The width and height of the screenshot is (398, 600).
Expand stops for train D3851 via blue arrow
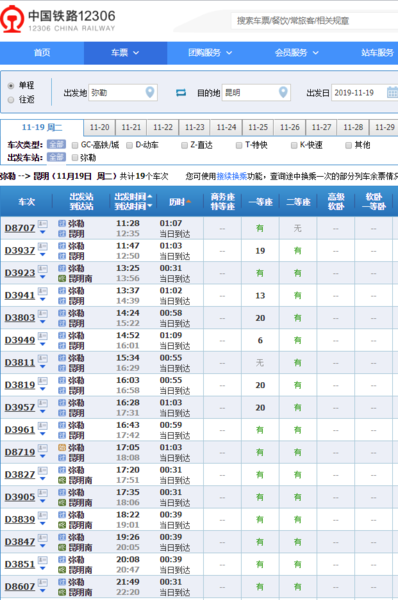(x=42, y=569)
